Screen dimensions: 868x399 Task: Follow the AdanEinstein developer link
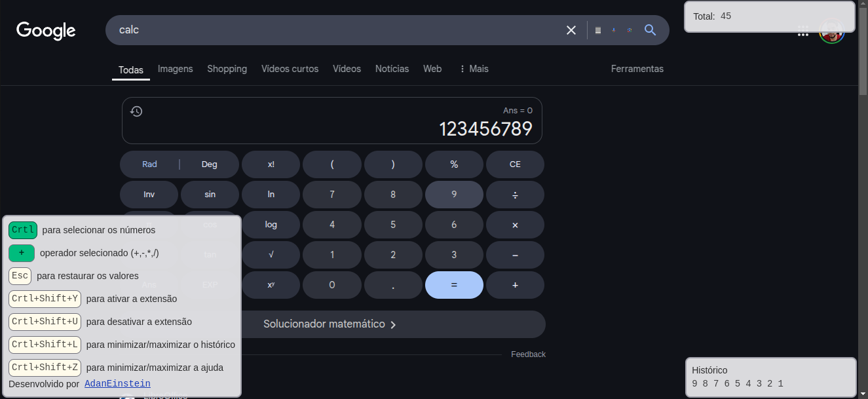[x=117, y=384]
